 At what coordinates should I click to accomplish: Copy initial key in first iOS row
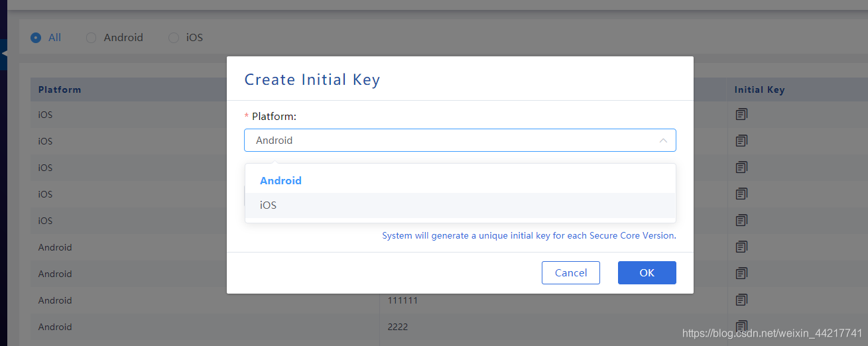(741, 115)
